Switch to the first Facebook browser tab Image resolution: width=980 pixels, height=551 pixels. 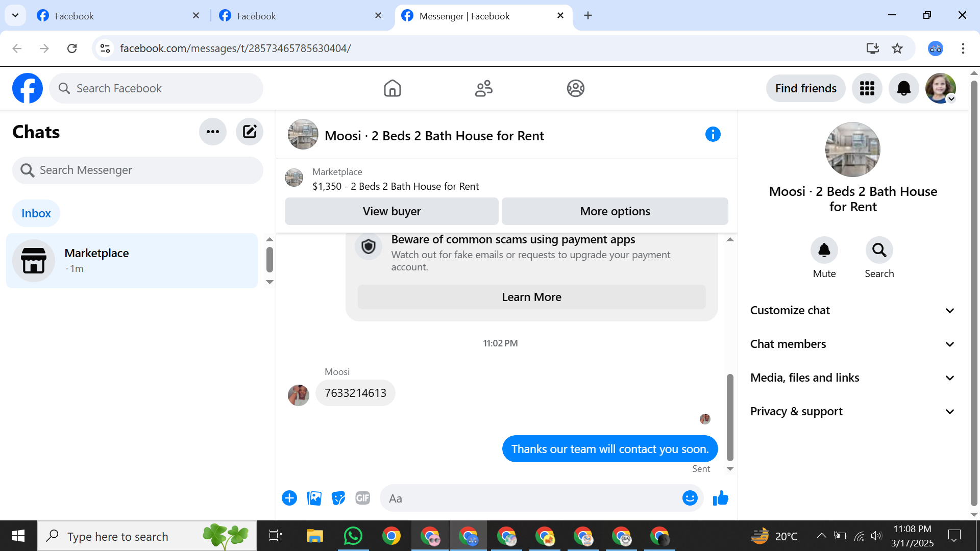tap(118, 16)
